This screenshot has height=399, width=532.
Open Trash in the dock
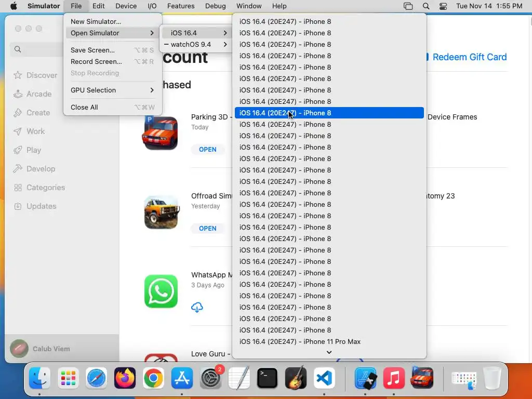click(493, 378)
